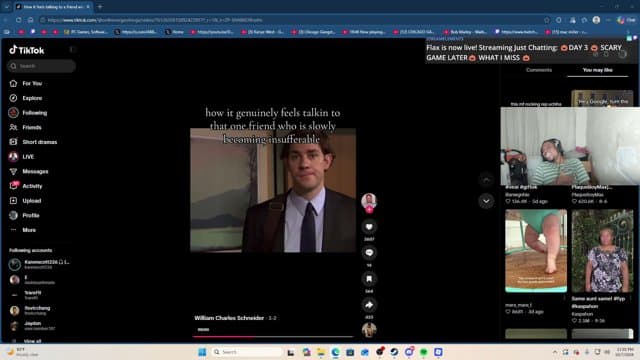The width and height of the screenshot is (640, 360).
Task: Switch to the Comments tab
Action: [539, 70]
